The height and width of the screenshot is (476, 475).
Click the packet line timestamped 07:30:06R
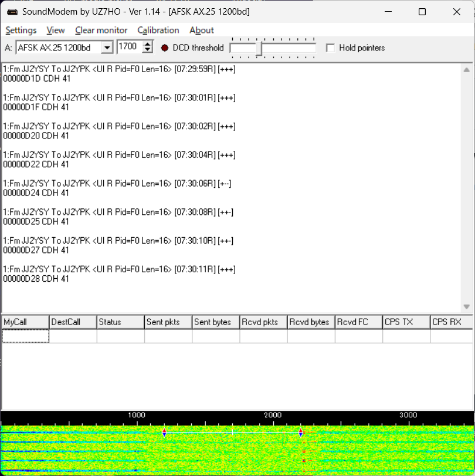(117, 183)
